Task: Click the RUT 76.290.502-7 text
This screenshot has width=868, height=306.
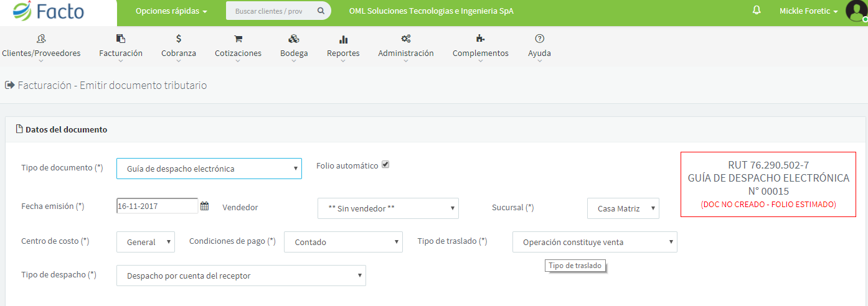Action: pyautogui.click(x=768, y=165)
